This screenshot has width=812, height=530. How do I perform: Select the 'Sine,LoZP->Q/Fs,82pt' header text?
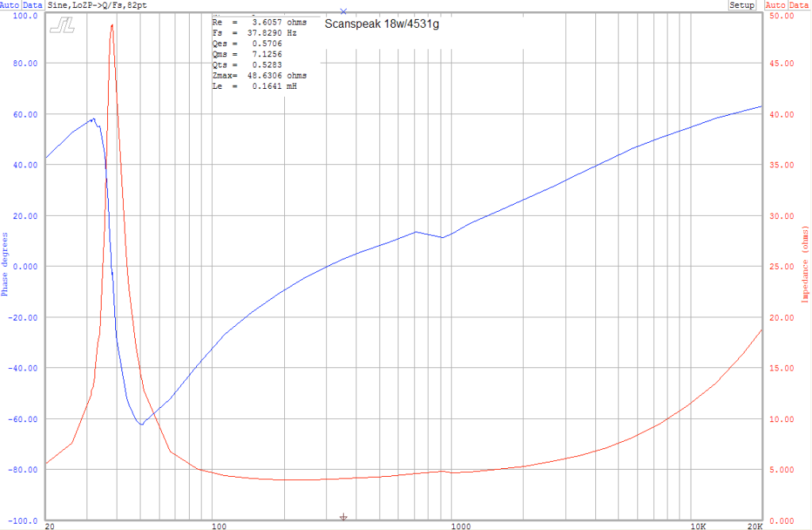point(98,5)
